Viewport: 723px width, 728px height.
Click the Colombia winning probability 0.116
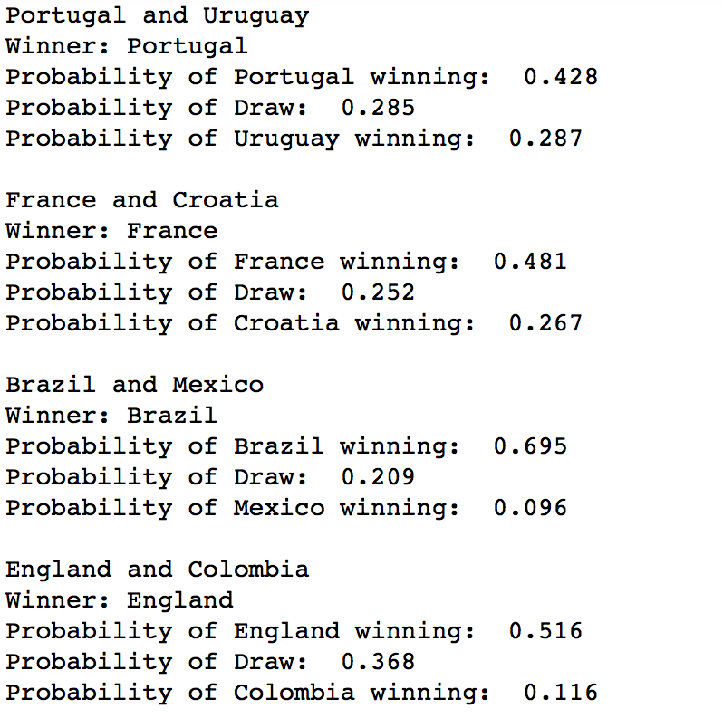point(561,693)
